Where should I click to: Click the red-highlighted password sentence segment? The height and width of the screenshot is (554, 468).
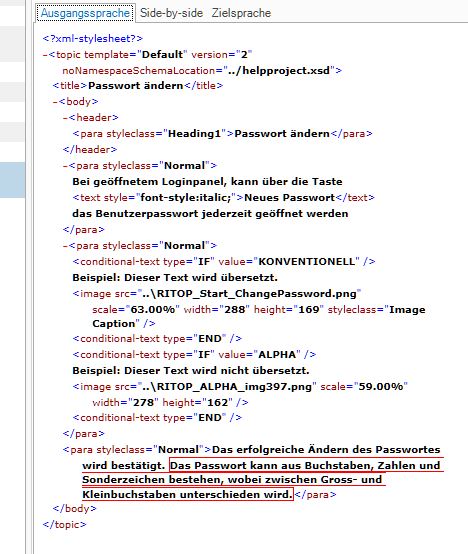point(261,480)
